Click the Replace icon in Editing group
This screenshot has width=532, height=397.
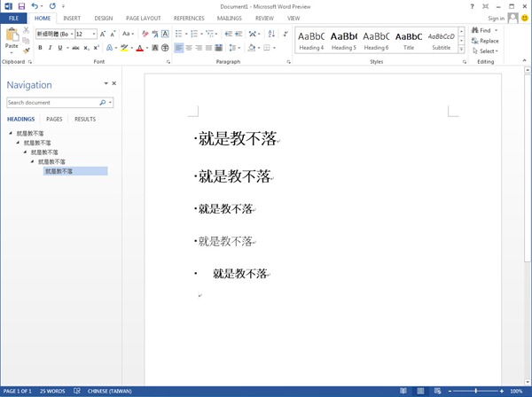[484, 41]
